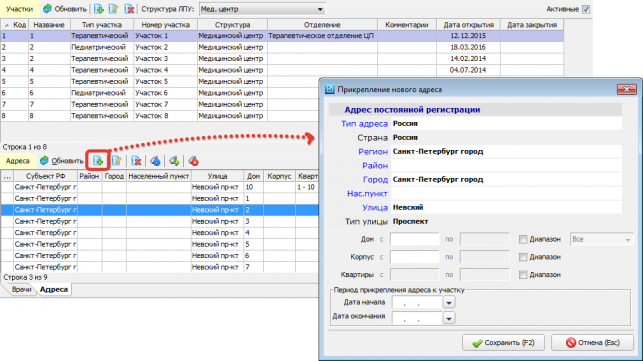This screenshot has width=643, height=361.
Task: Open the Дата начала calendar dropdown
Action: click(x=449, y=303)
